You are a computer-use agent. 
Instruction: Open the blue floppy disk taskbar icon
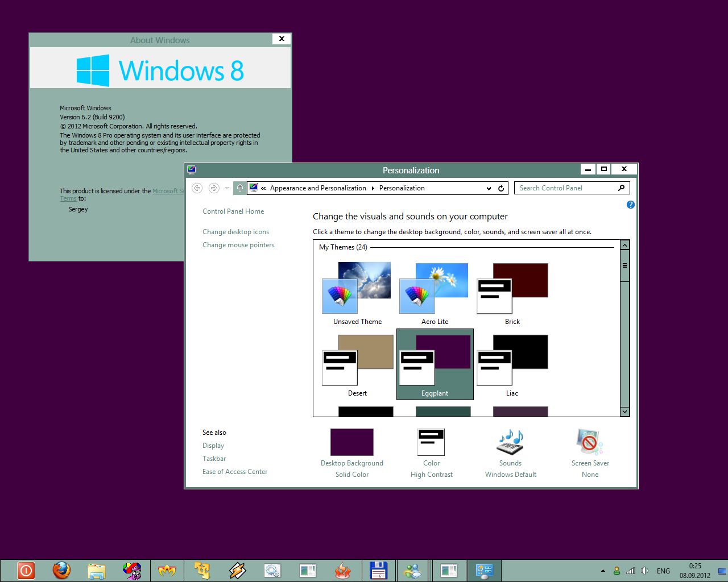click(x=378, y=570)
